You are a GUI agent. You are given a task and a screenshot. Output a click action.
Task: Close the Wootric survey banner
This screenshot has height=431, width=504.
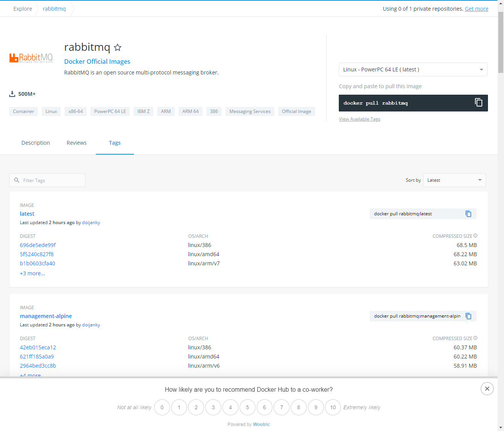point(487,389)
